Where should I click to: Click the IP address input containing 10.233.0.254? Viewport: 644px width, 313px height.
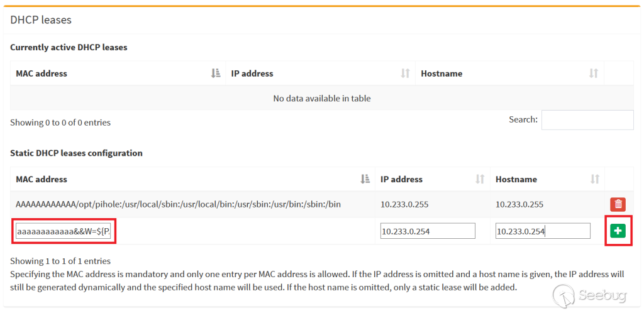coord(428,231)
